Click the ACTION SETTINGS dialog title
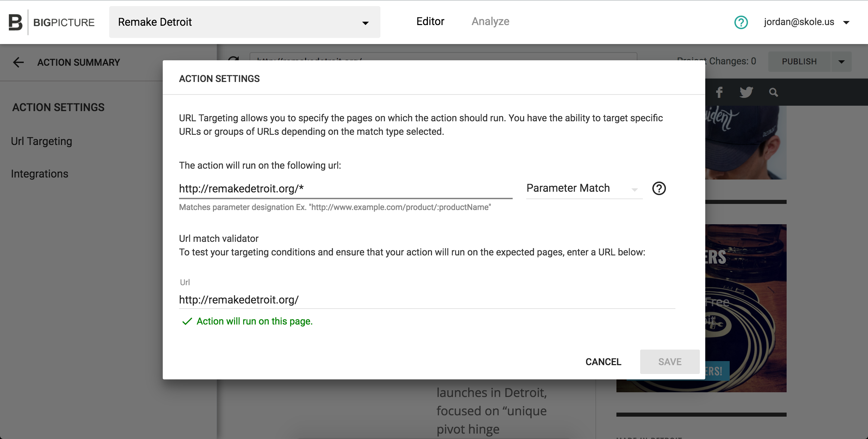Screen dimensions: 868x439 (219, 79)
